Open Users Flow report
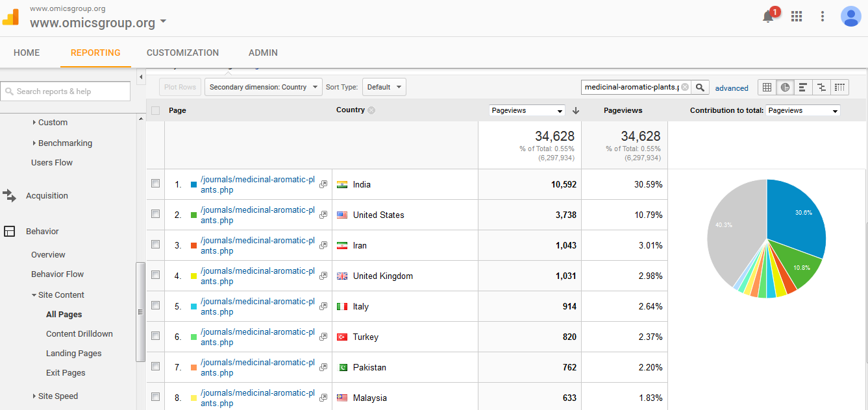Viewport: 868px width, 410px height. tap(52, 162)
